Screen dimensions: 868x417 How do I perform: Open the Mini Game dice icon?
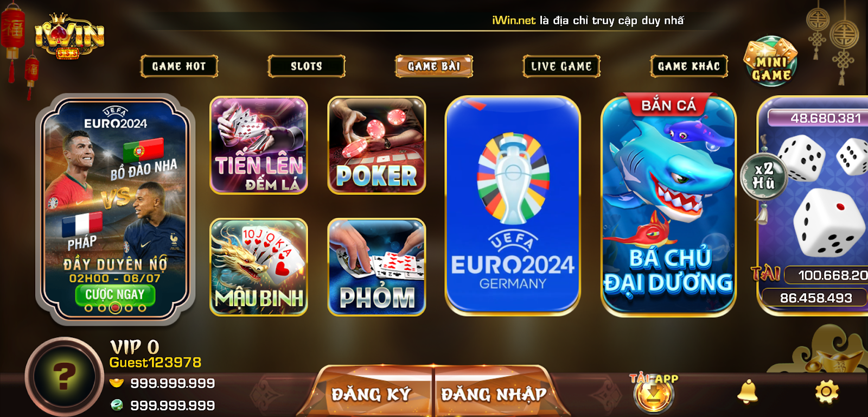pyautogui.click(x=770, y=61)
